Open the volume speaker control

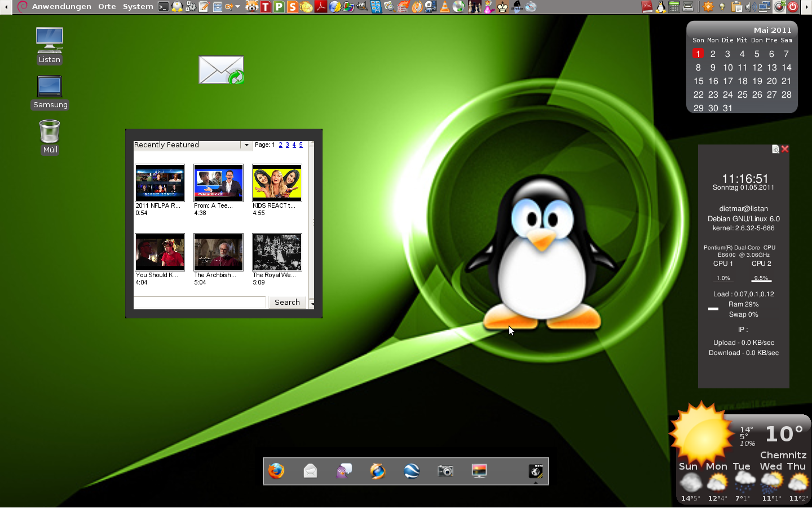point(751,7)
